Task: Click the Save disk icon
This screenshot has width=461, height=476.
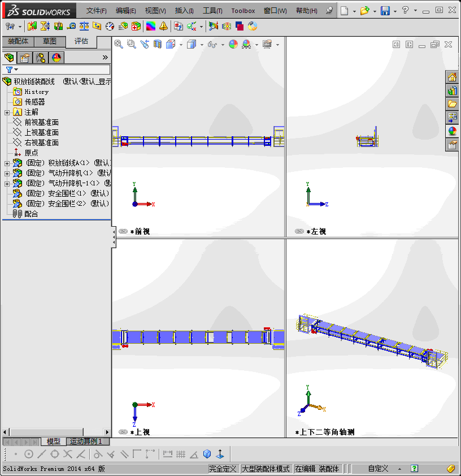Action: [x=385, y=11]
